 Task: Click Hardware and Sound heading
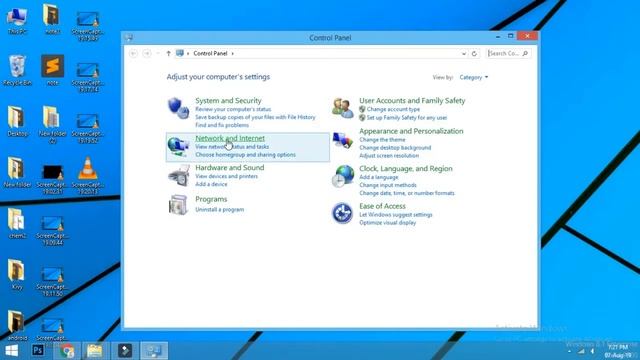pos(229,167)
